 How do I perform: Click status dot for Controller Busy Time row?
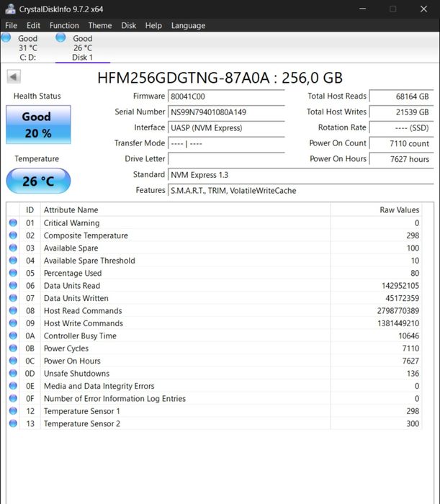[13, 336]
